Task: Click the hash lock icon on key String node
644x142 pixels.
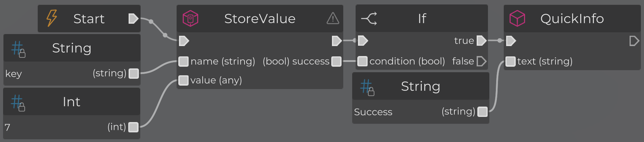Action: [x=18, y=49]
